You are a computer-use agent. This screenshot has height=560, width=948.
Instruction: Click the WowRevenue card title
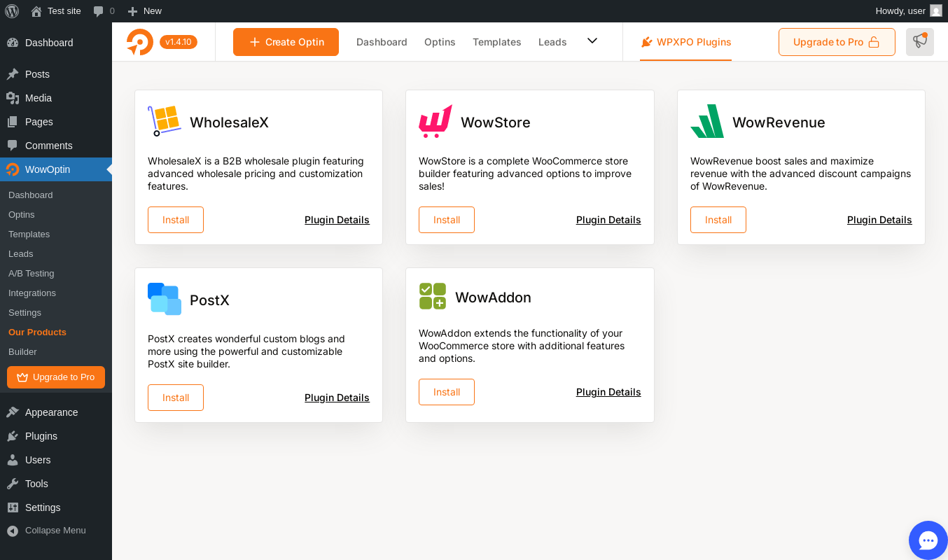coord(779,122)
